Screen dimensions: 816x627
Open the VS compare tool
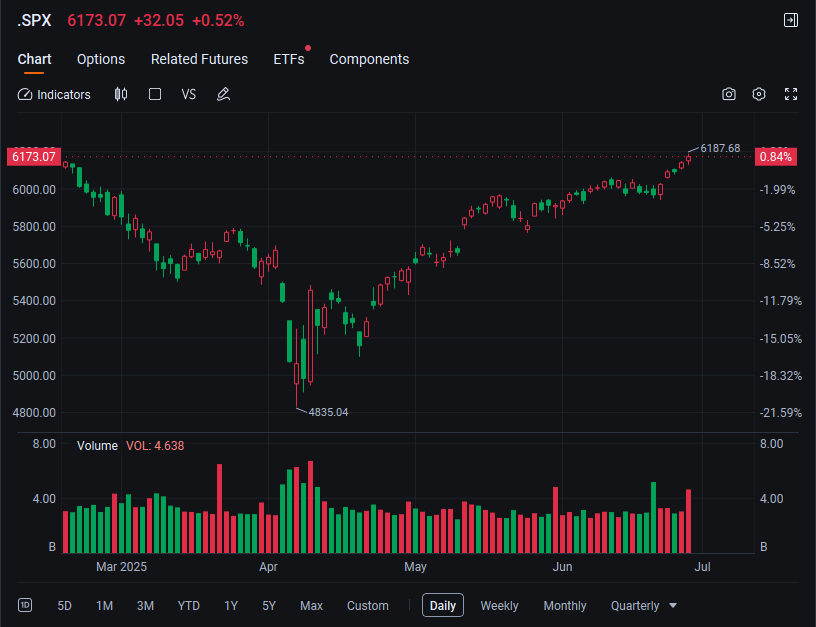(x=188, y=95)
